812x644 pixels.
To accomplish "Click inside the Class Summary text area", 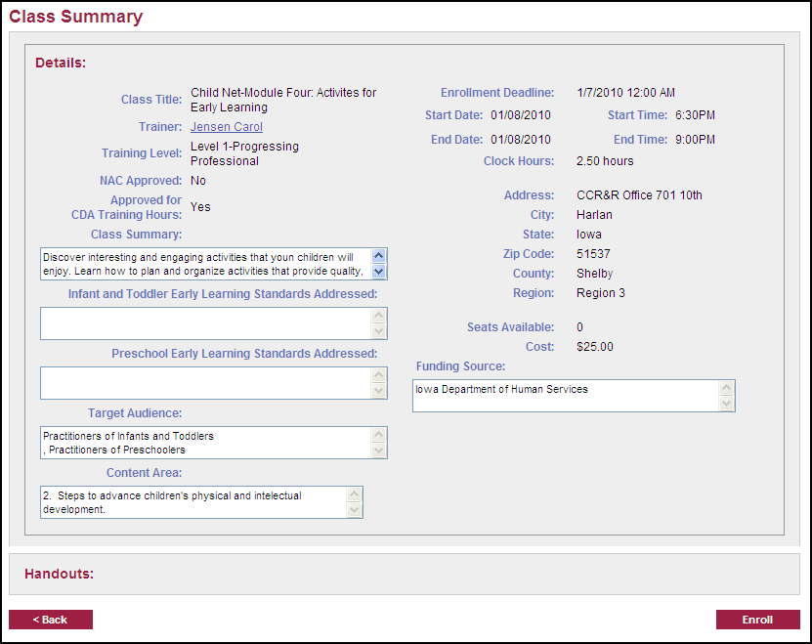I will click(205, 264).
